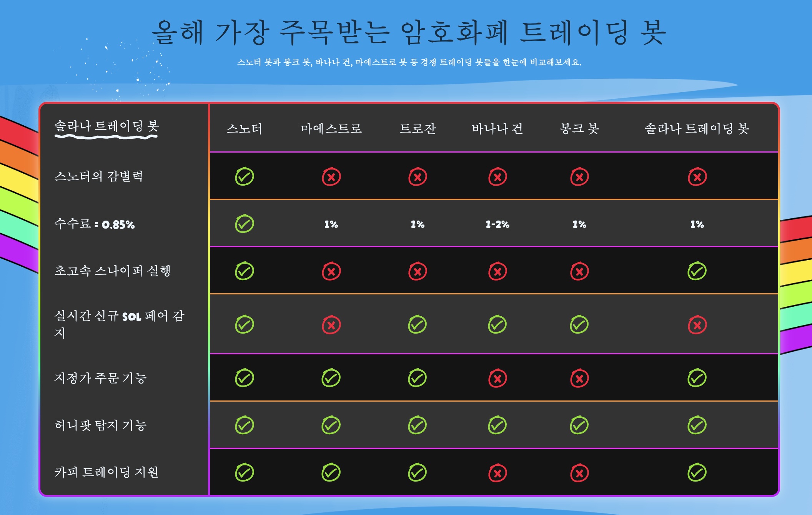Screen dimensions: 812x515
Task: Select the green check under 트로잔 for 실시간 신규 SOL 페어 감지
Action: (x=417, y=325)
